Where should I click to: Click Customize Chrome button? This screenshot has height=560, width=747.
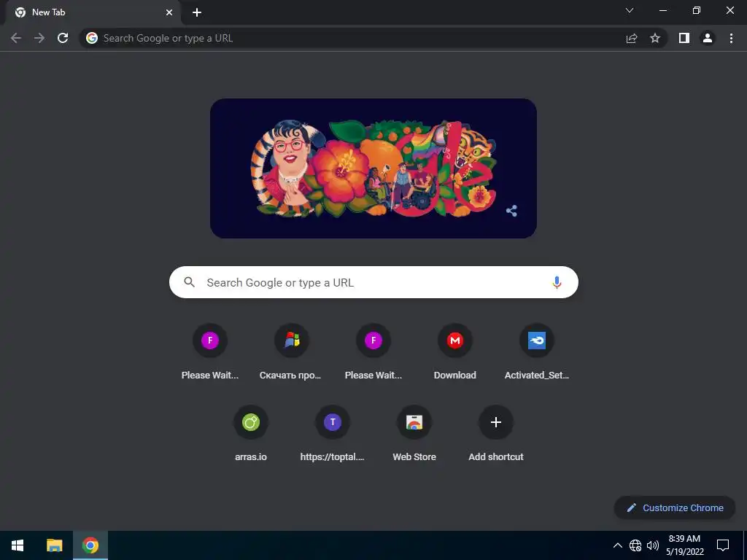(x=675, y=507)
